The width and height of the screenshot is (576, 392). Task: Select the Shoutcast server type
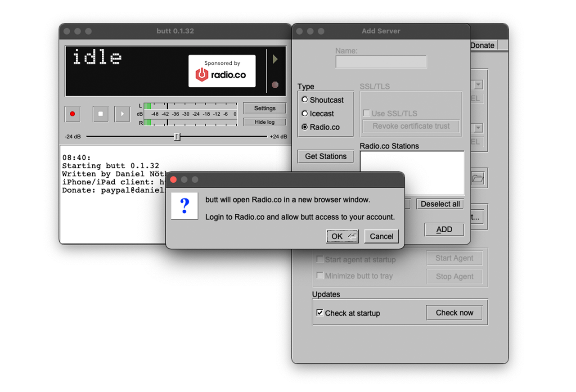coord(305,100)
